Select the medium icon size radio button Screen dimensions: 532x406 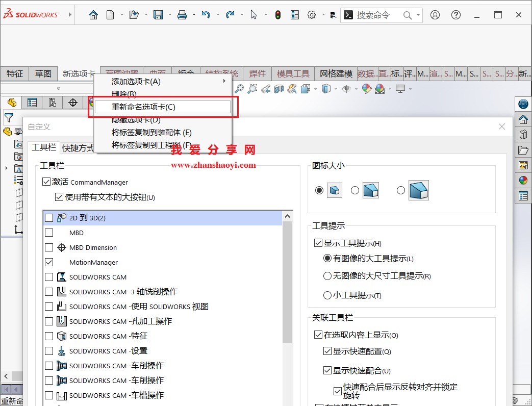[355, 190]
